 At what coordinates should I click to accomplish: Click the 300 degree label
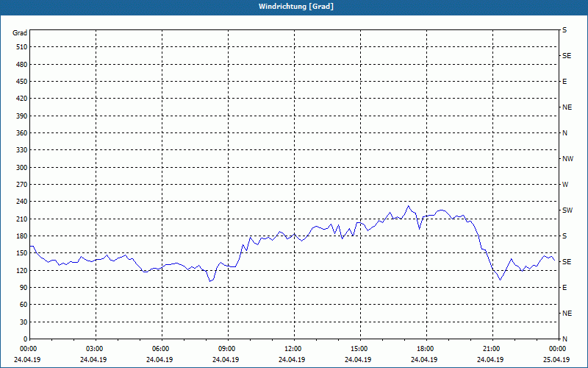(22, 167)
